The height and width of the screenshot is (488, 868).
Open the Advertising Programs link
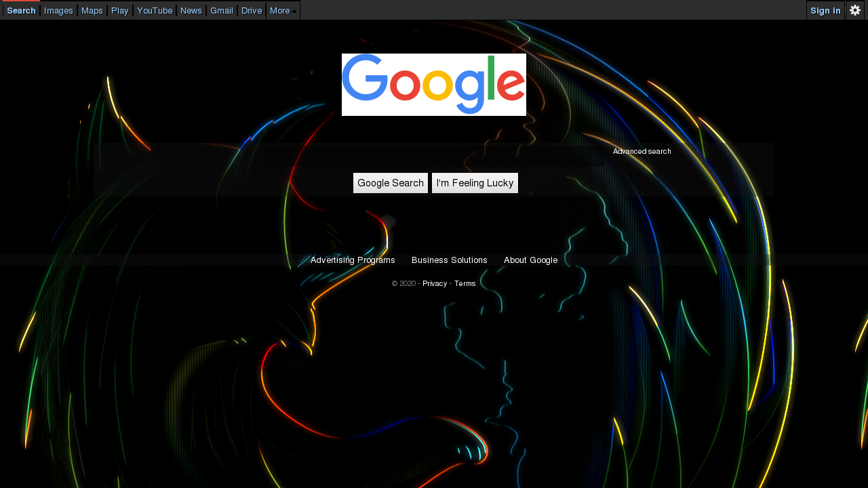(x=353, y=260)
